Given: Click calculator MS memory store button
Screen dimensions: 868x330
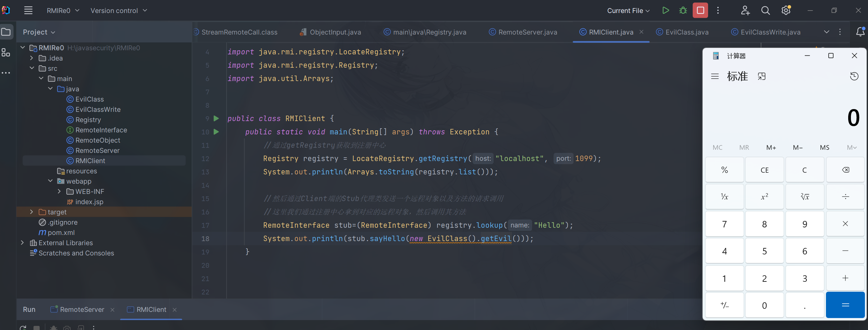Looking at the screenshot, I should coord(825,148).
